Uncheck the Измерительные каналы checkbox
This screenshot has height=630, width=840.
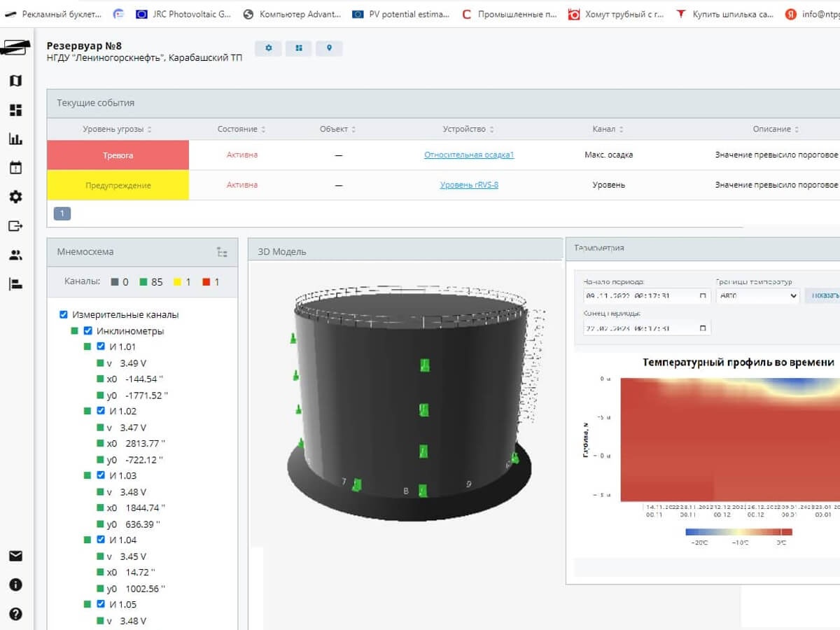point(64,315)
